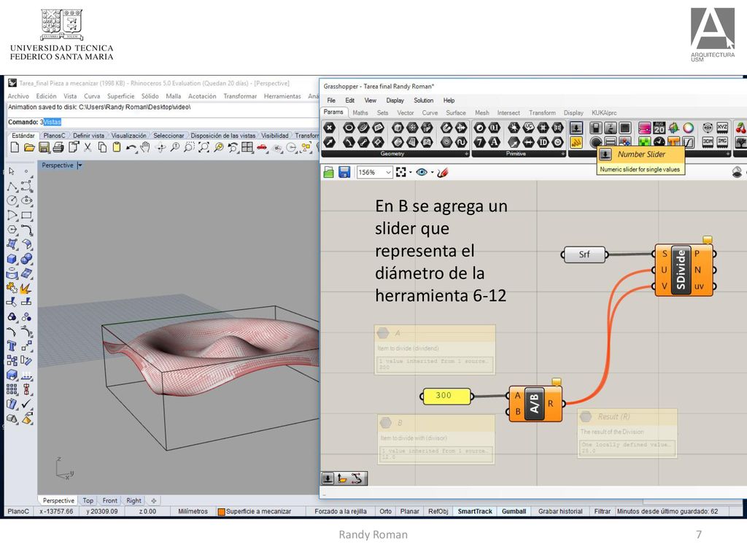The height and width of the screenshot is (560, 747).
Task: Switch to the Top viewport tab
Action: tap(88, 500)
